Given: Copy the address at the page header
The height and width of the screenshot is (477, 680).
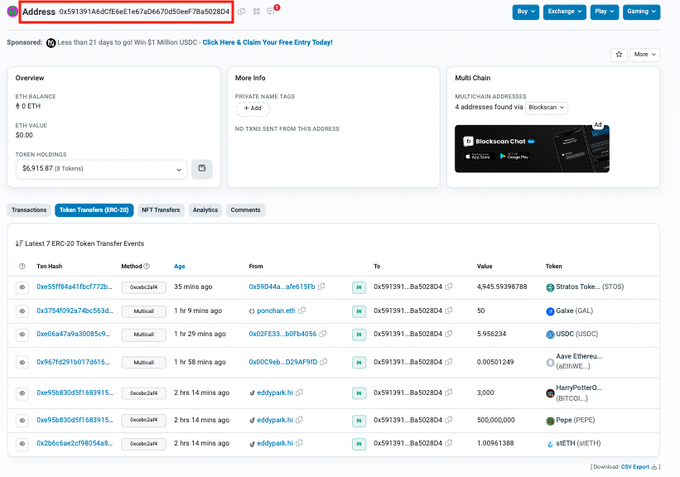Looking at the screenshot, I should click(242, 12).
